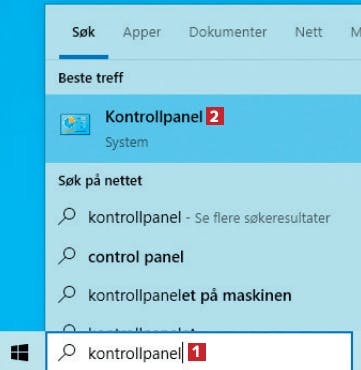Launch Kontrollpanel from the Beste treff result

203,129
